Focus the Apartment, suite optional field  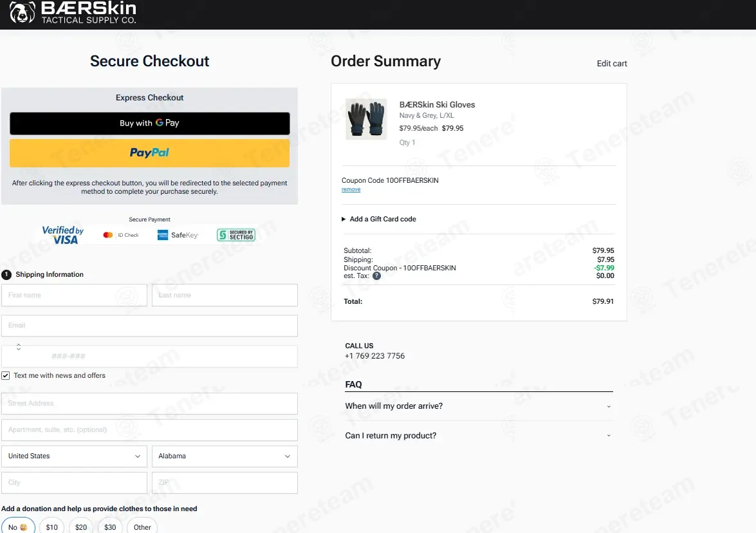point(149,430)
